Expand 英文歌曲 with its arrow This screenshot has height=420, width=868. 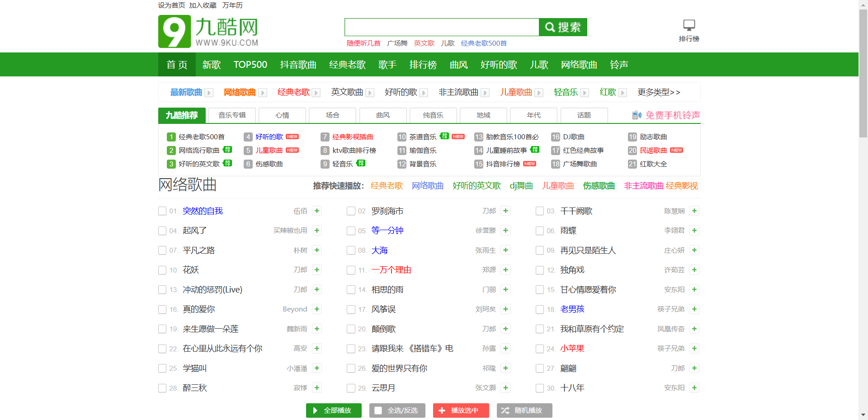click(370, 92)
